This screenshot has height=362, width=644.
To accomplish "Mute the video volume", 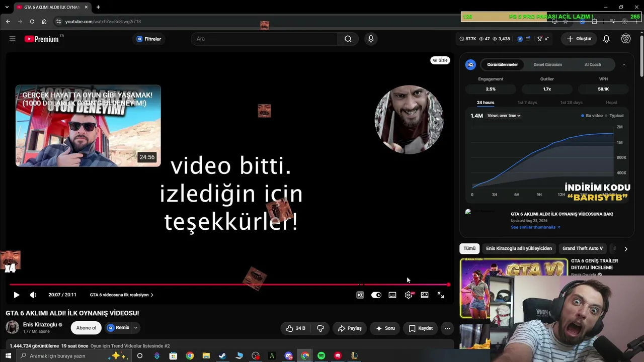I will click(x=33, y=295).
